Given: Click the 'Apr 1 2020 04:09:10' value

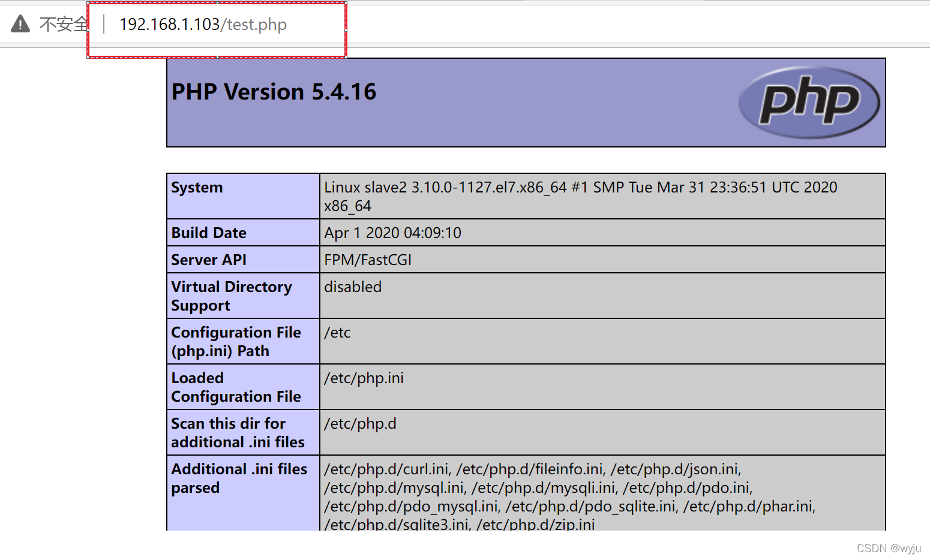Looking at the screenshot, I should click(x=392, y=233).
